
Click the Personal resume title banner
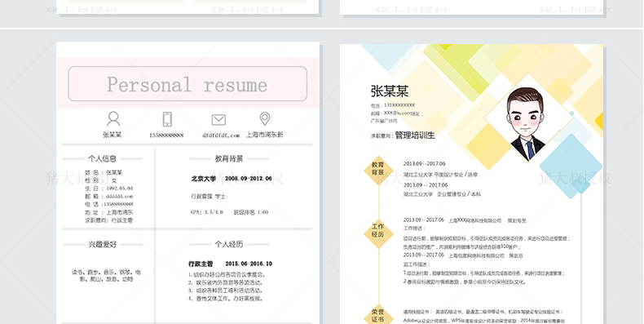click(x=187, y=84)
